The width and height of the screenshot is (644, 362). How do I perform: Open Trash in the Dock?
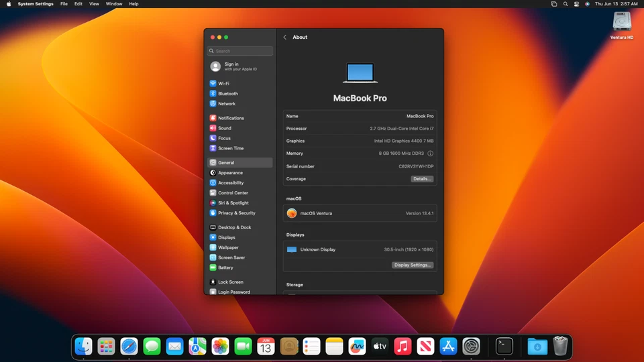[x=560, y=346]
